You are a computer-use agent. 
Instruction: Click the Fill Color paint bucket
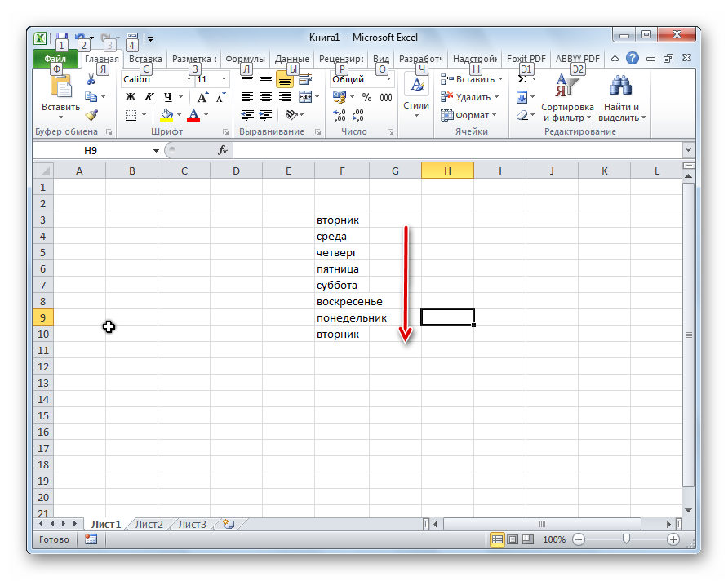click(x=167, y=115)
